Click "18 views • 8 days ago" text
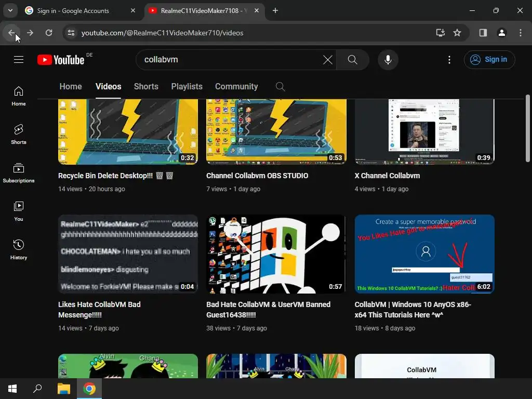The height and width of the screenshot is (399, 532). click(385, 328)
